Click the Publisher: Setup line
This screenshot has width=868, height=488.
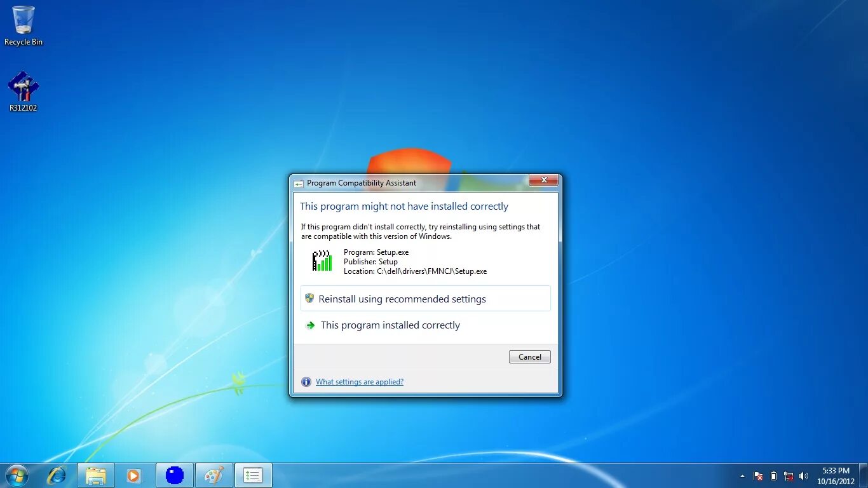tap(370, 262)
